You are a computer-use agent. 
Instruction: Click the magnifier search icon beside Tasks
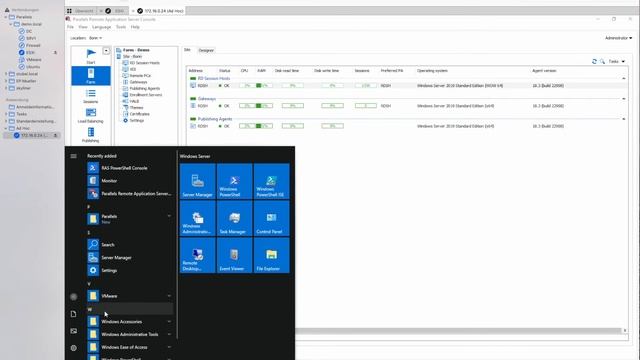tap(602, 61)
